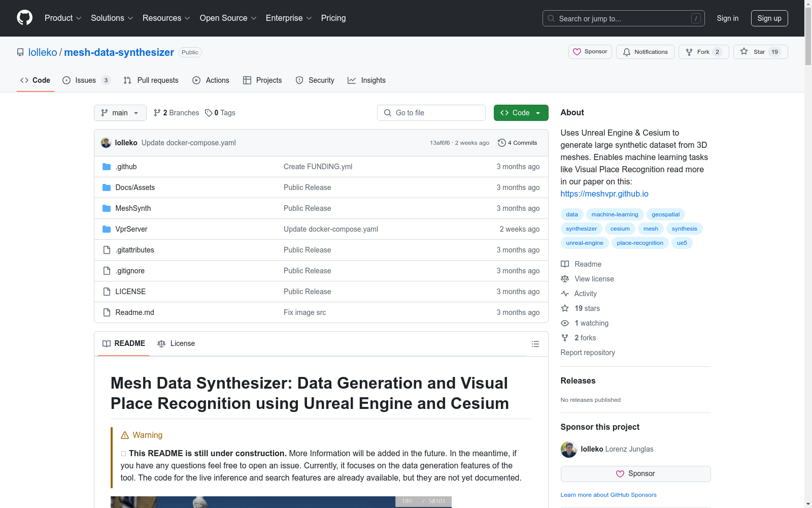Open the Actions tab
812x508 pixels.
click(x=211, y=80)
